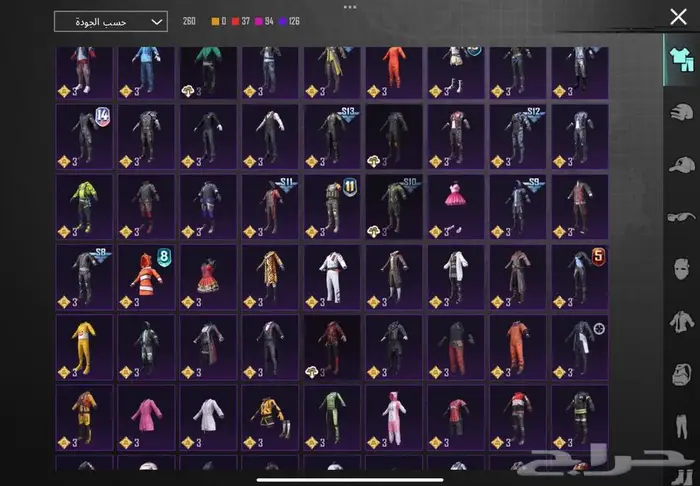Choose the pink bunny costume

pos(394,415)
